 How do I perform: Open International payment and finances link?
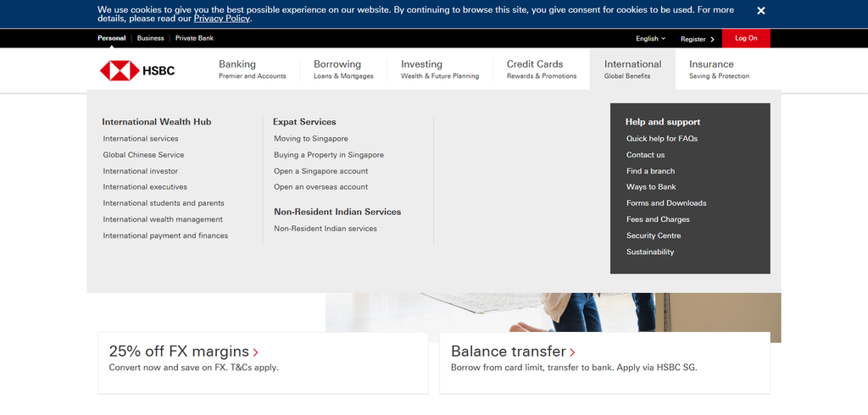point(165,235)
